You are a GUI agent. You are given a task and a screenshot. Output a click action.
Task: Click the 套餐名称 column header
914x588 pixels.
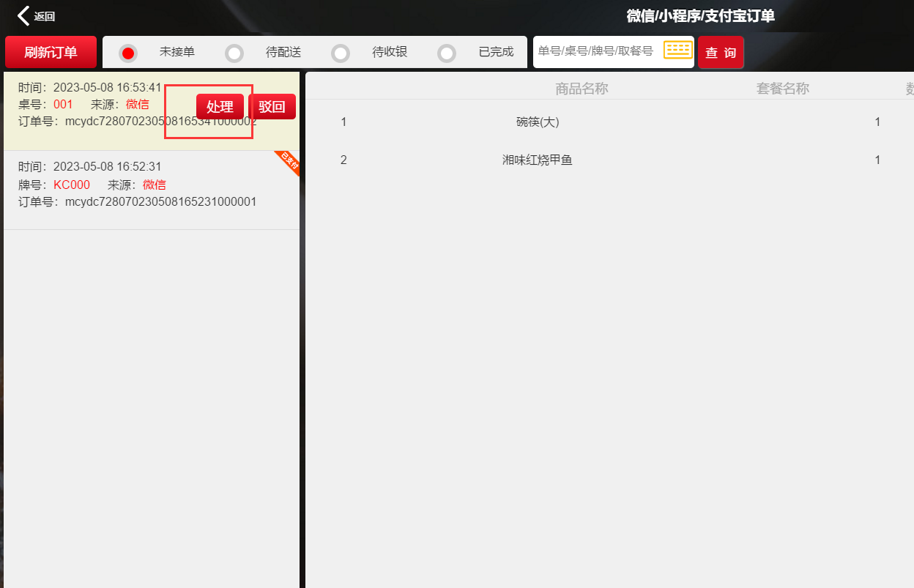pyautogui.click(x=782, y=89)
